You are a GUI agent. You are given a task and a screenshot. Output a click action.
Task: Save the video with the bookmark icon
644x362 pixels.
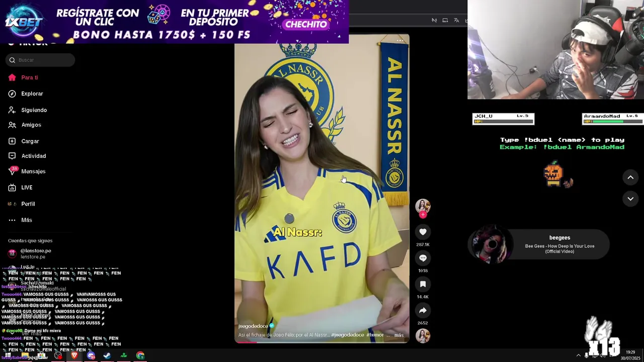tap(423, 284)
